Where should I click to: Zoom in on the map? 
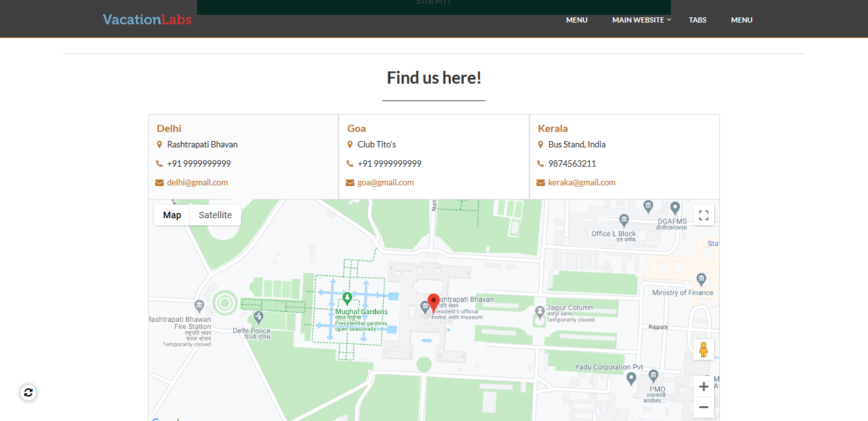703,387
